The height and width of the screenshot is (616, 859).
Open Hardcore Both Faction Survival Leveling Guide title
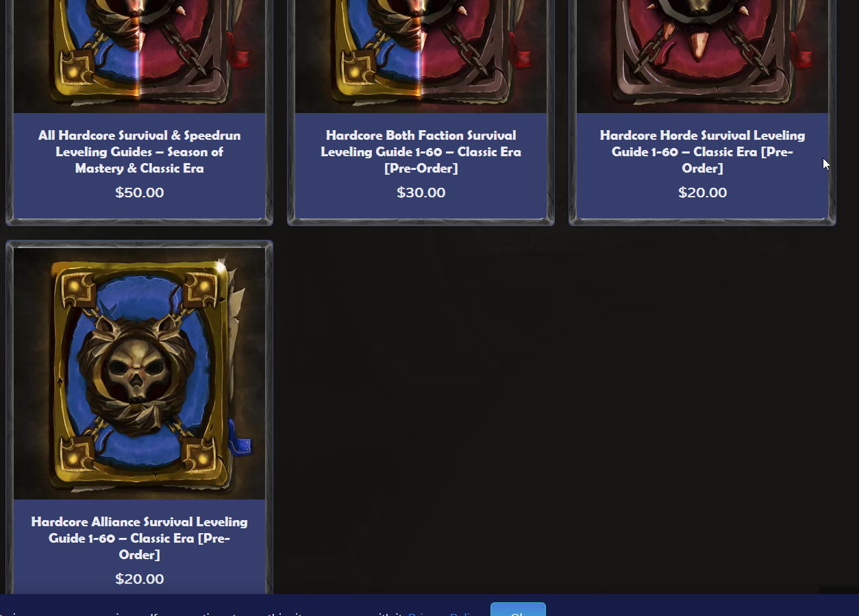(421, 151)
